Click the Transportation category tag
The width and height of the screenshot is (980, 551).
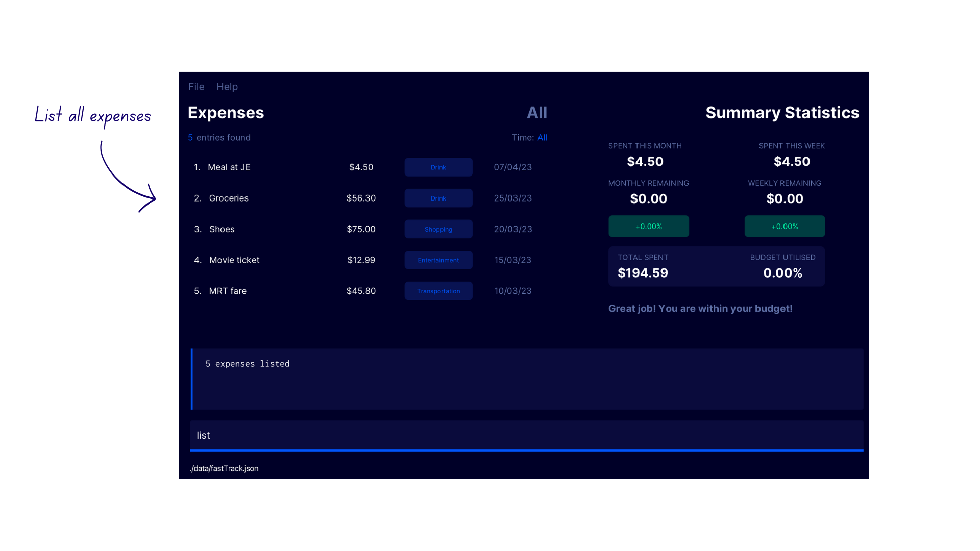tap(438, 291)
